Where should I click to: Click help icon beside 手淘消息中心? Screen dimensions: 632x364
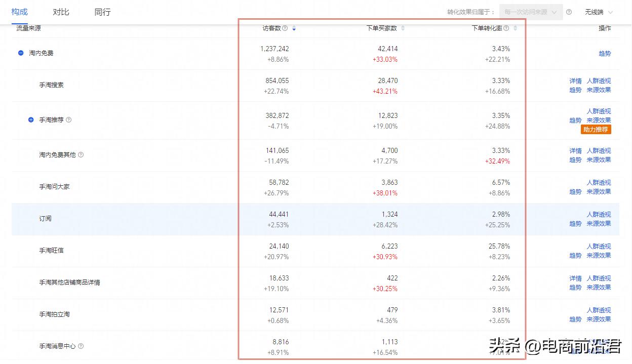click(81, 346)
